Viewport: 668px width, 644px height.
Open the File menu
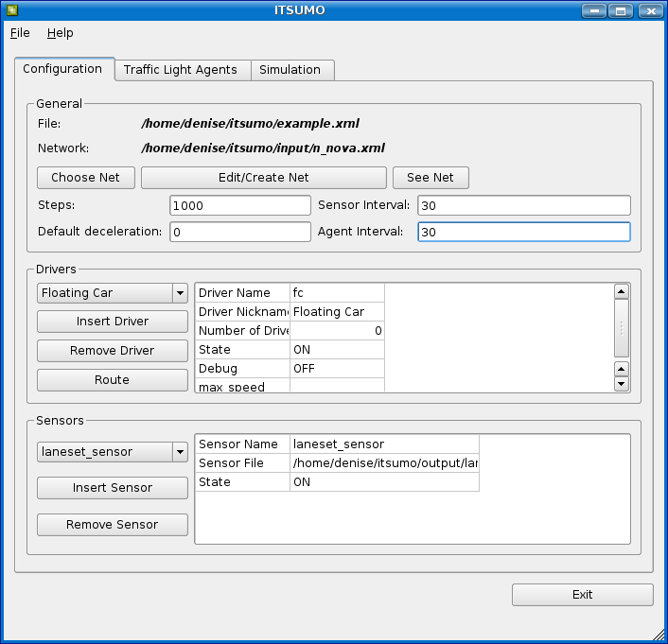tap(20, 32)
